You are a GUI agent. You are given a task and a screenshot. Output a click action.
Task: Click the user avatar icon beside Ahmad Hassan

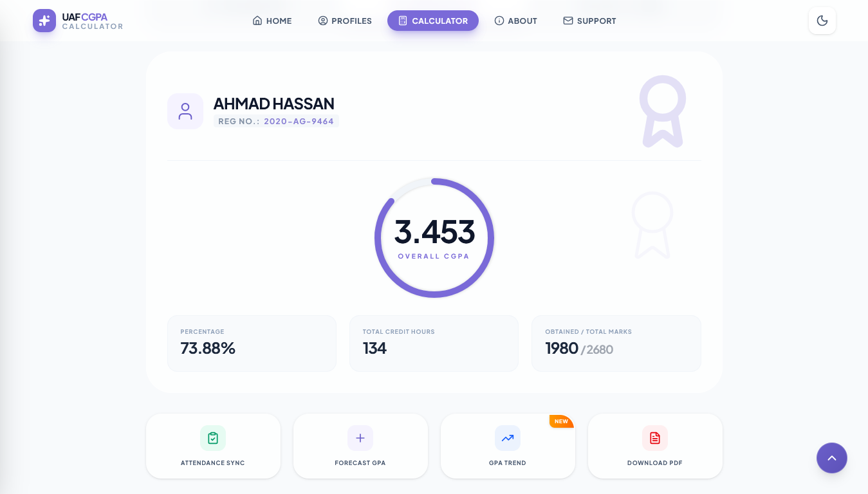click(x=185, y=111)
